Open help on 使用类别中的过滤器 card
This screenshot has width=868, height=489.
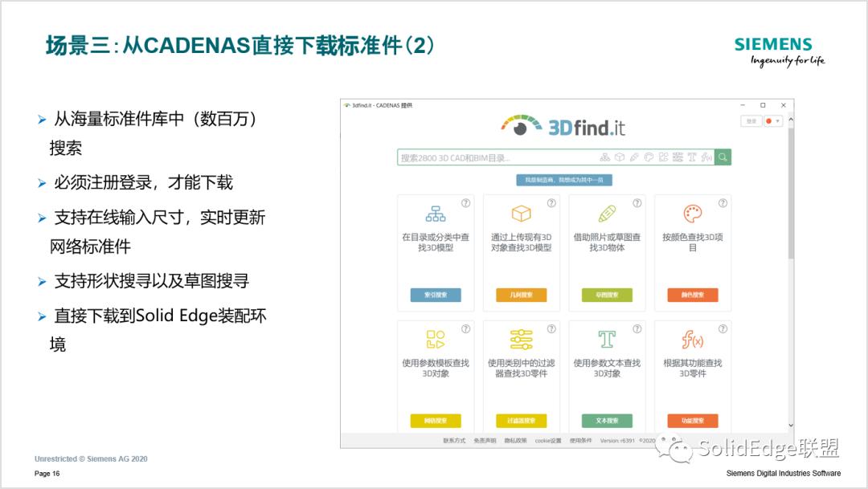551,328
